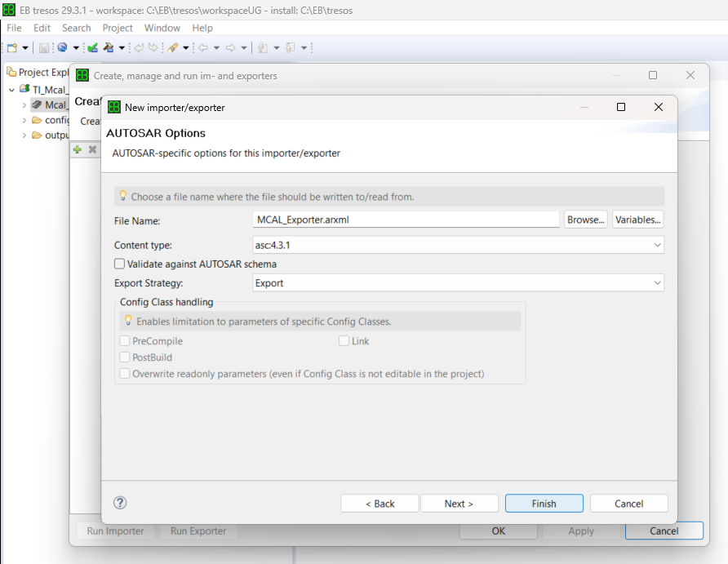Screen dimensions: 728x564
Task: Click the globe icon in main toolbar
Action: pyautogui.click(x=62, y=48)
